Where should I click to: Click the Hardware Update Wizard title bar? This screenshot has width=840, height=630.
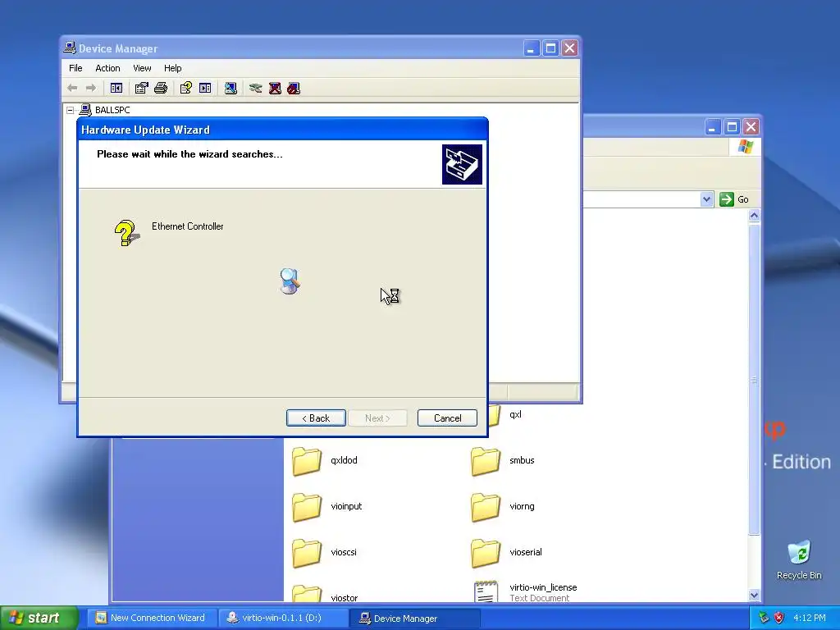click(282, 130)
